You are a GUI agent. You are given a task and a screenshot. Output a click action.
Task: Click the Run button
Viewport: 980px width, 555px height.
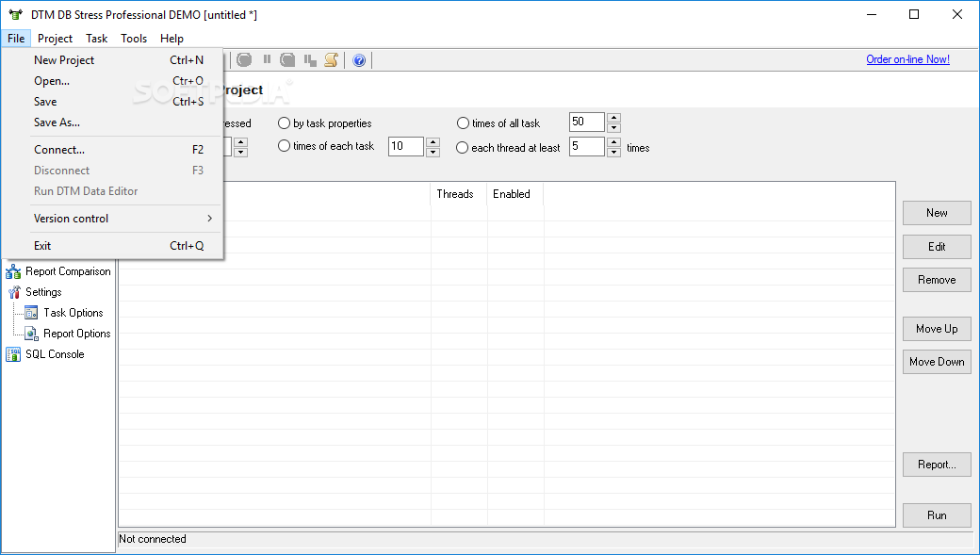point(937,515)
